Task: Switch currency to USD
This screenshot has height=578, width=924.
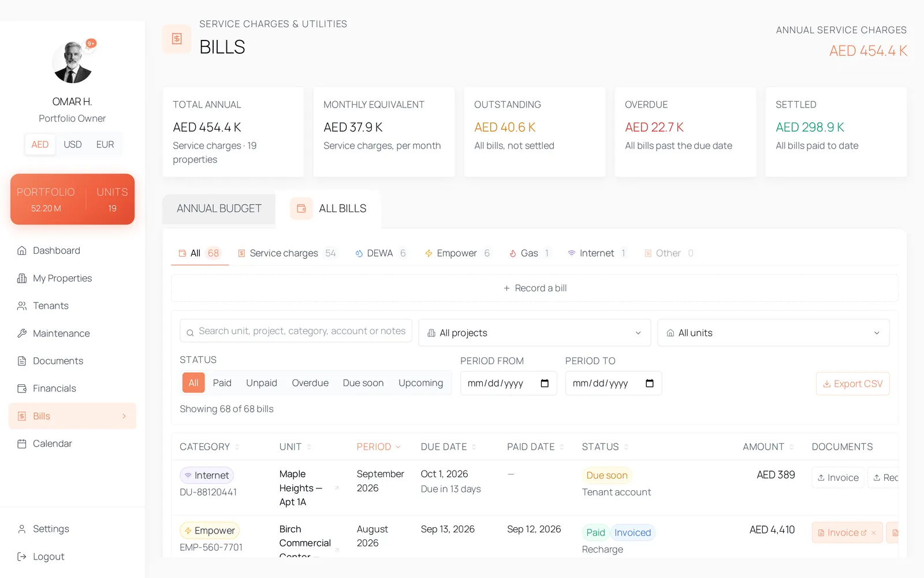Action: [73, 144]
